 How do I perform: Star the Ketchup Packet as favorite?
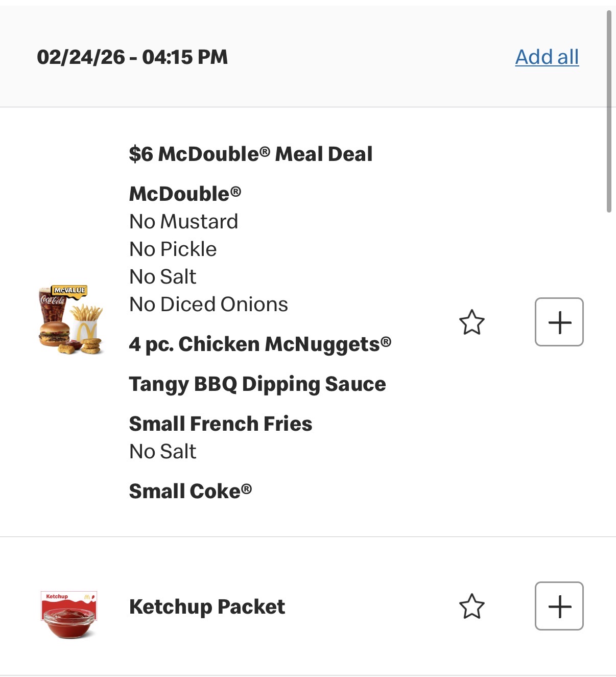[471, 606]
